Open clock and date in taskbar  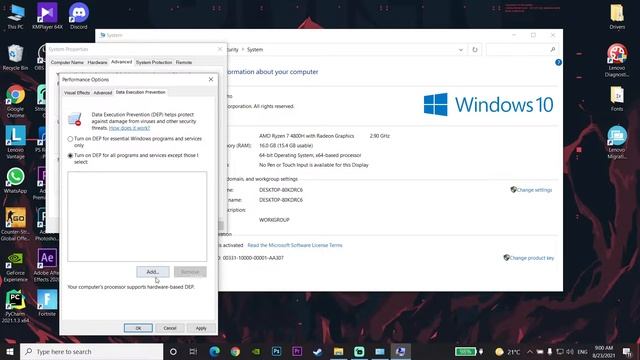pyautogui.click(x=604, y=351)
